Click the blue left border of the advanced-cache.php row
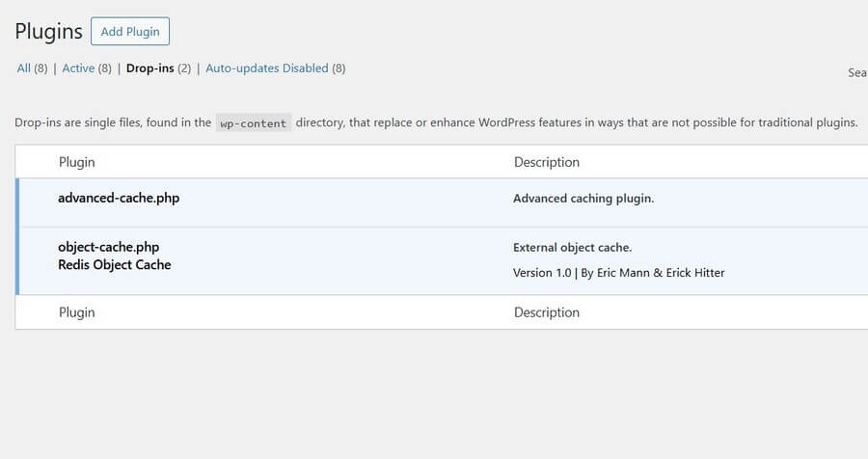868x459 pixels. click(x=17, y=202)
